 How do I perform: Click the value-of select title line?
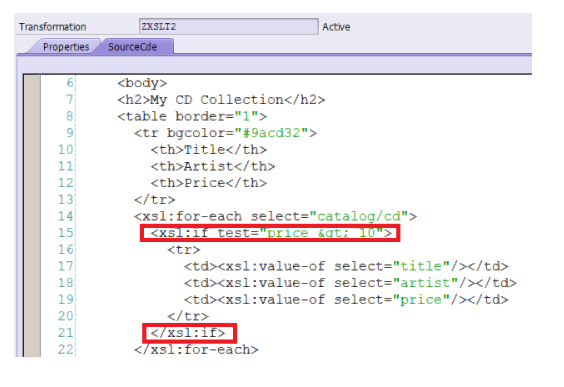346,266
